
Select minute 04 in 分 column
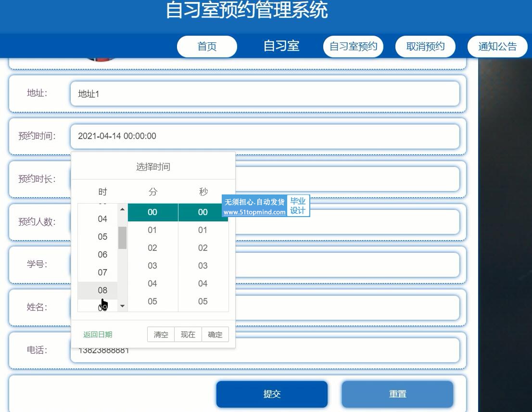pyautogui.click(x=152, y=283)
